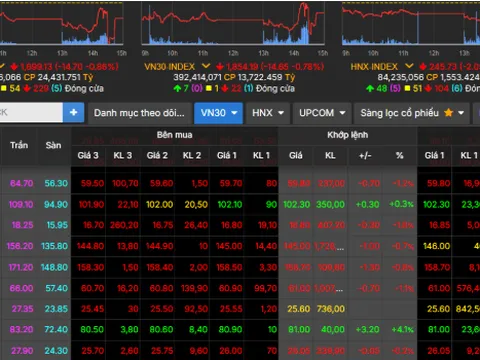Click the Giá 3 column header

[88, 155]
